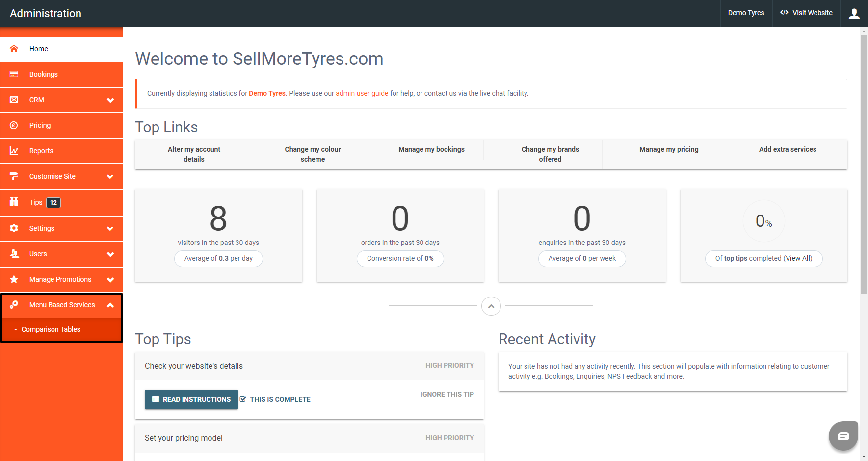Open the Reports menu item
This screenshot has height=461, width=868.
pyautogui.click(x=61, y=151)
